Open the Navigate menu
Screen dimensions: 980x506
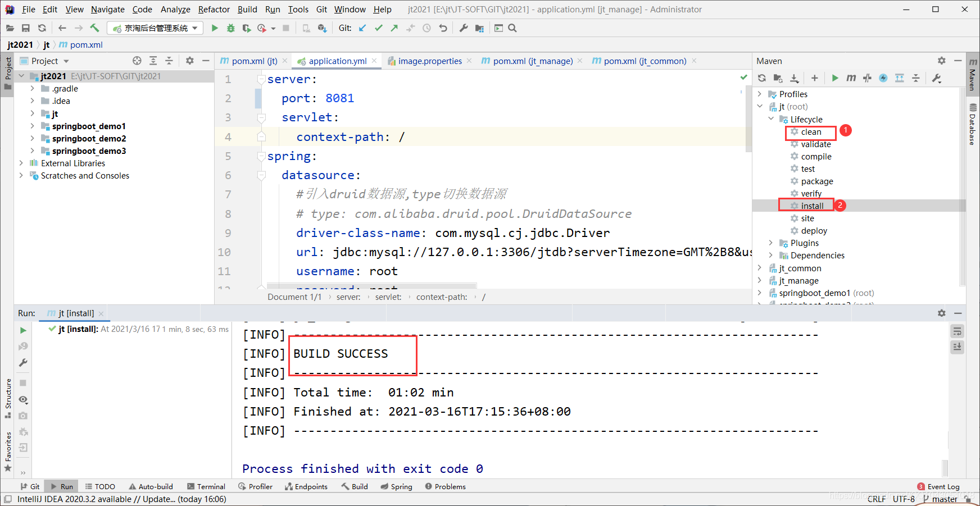pyautogui.click(x=108, y=10)
